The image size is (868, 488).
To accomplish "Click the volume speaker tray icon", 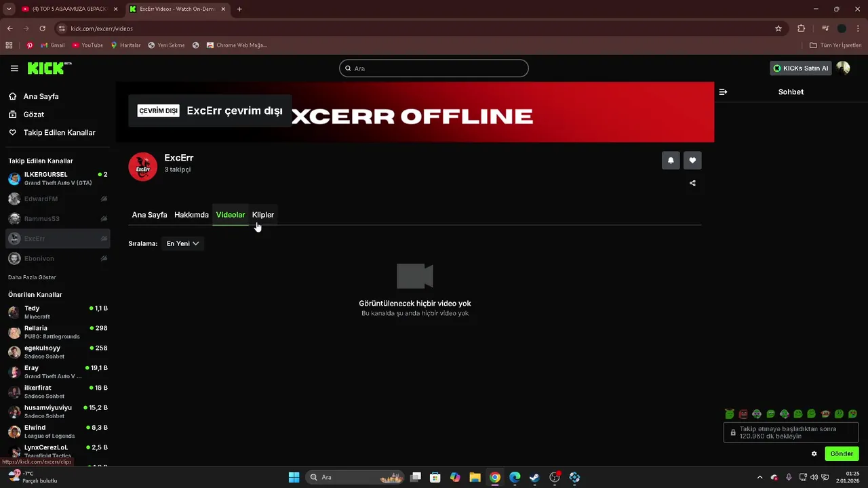I will coord(814,477).
